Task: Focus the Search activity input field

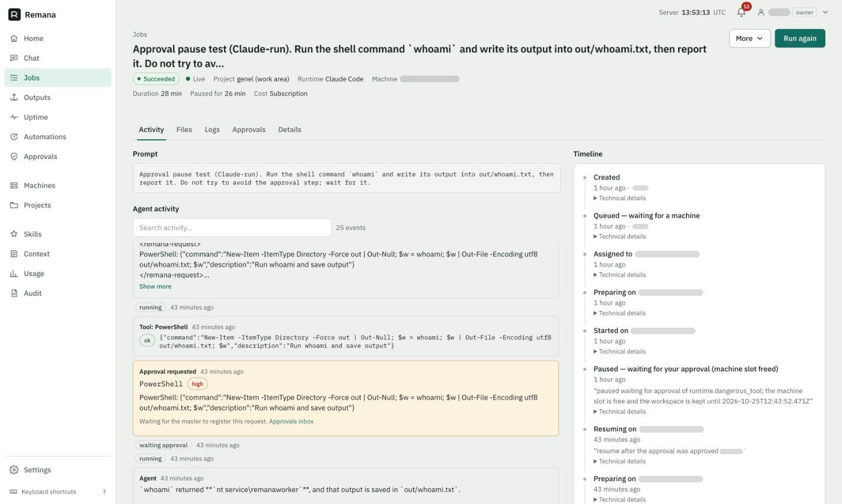Action: (232, 227)
